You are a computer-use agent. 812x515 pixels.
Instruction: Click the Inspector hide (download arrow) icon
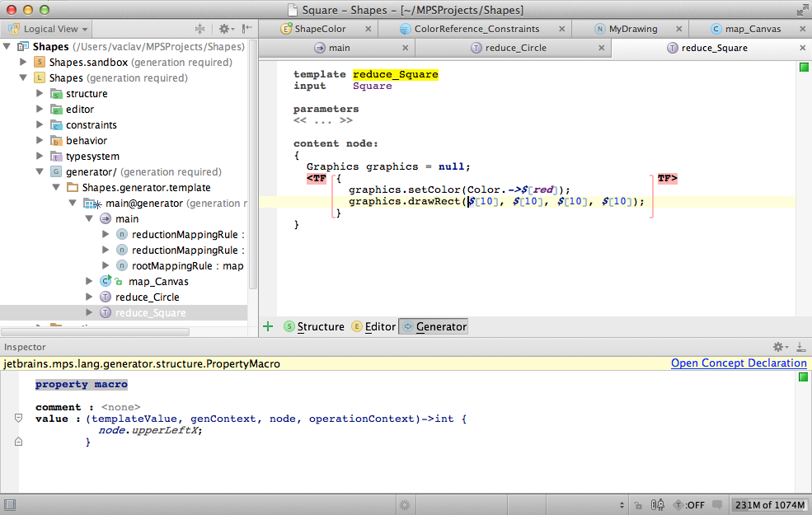pyautogui.click(x=800, y=347)
